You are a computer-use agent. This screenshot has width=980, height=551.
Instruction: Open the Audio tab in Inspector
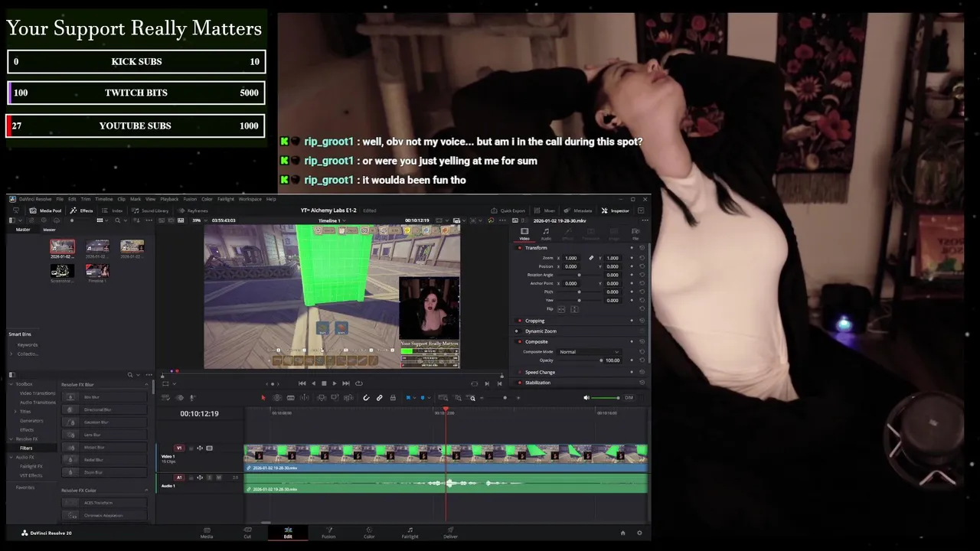(x=546, y=233)
